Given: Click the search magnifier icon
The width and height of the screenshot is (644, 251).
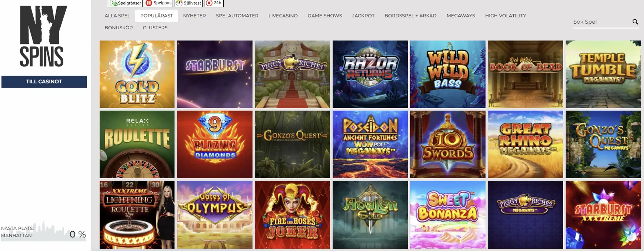Looking at the screenshot, I should click(635, 22).
